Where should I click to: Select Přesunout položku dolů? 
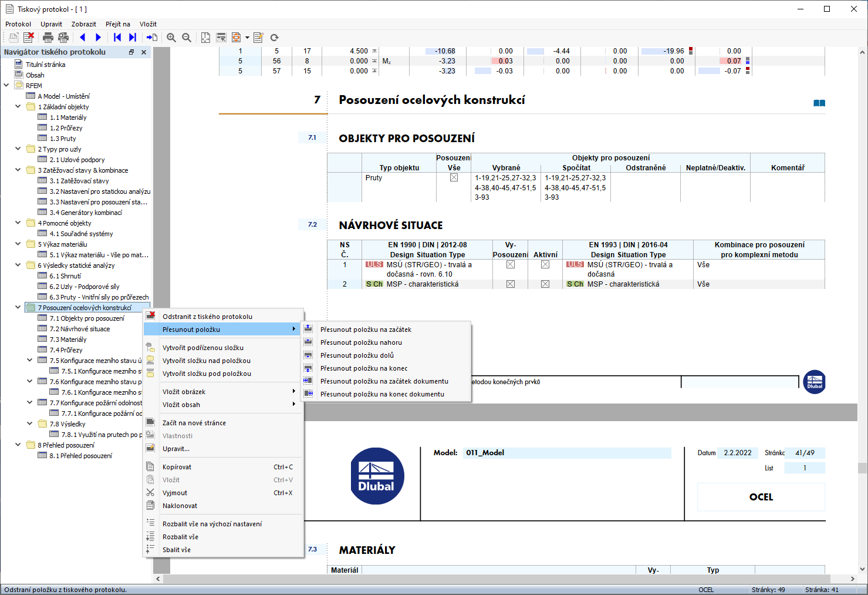[386, 355]
